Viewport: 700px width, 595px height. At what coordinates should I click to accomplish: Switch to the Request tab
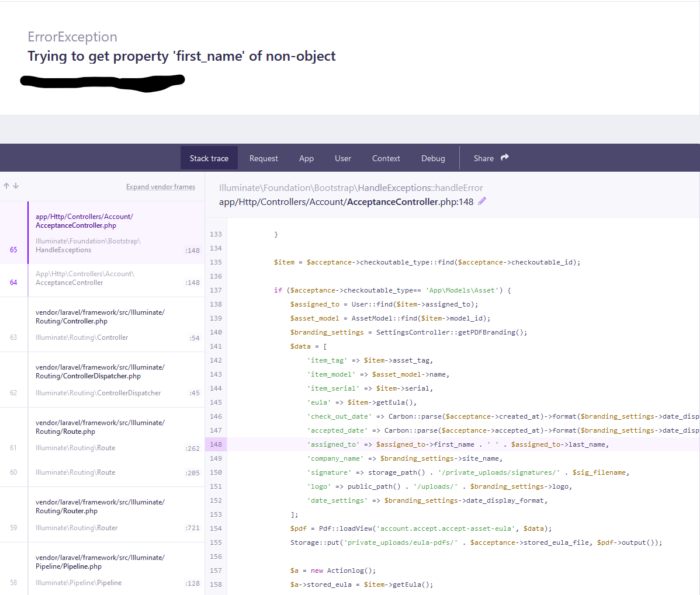(x=264, y=158)
